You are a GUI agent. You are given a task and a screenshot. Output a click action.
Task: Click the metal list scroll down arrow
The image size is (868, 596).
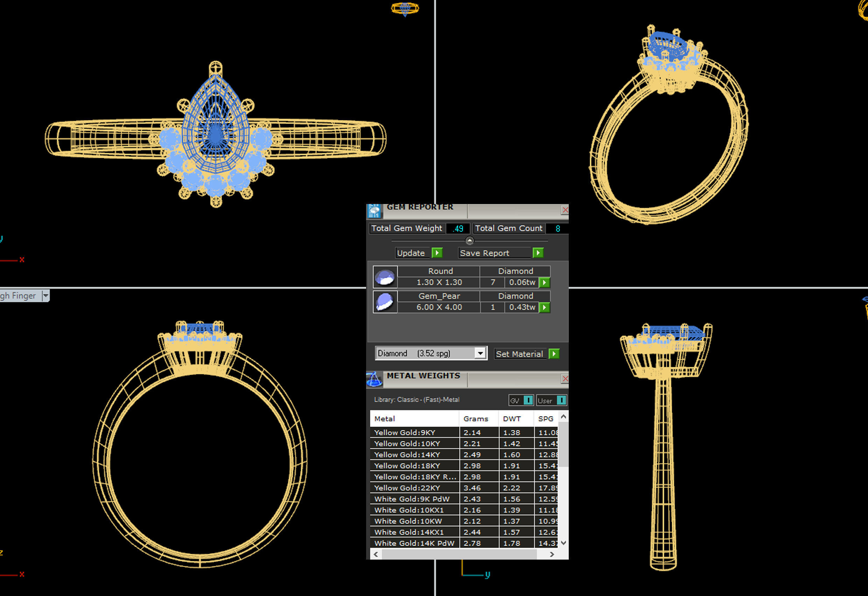tap(563, 543)
